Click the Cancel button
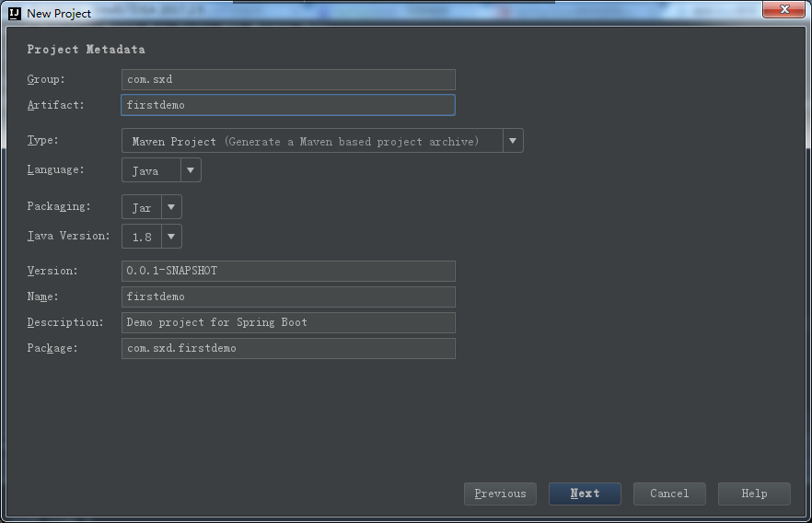The width and height of the screenshot is (812, 523). click(x=669, y=494)
